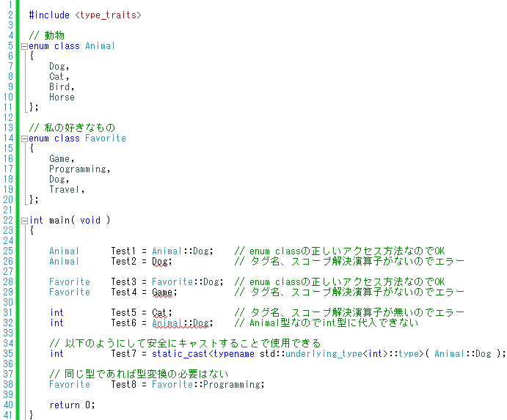Collapse the int main function block
The image size is (507, 420).
pyautogui.click(x=24, y=221)
